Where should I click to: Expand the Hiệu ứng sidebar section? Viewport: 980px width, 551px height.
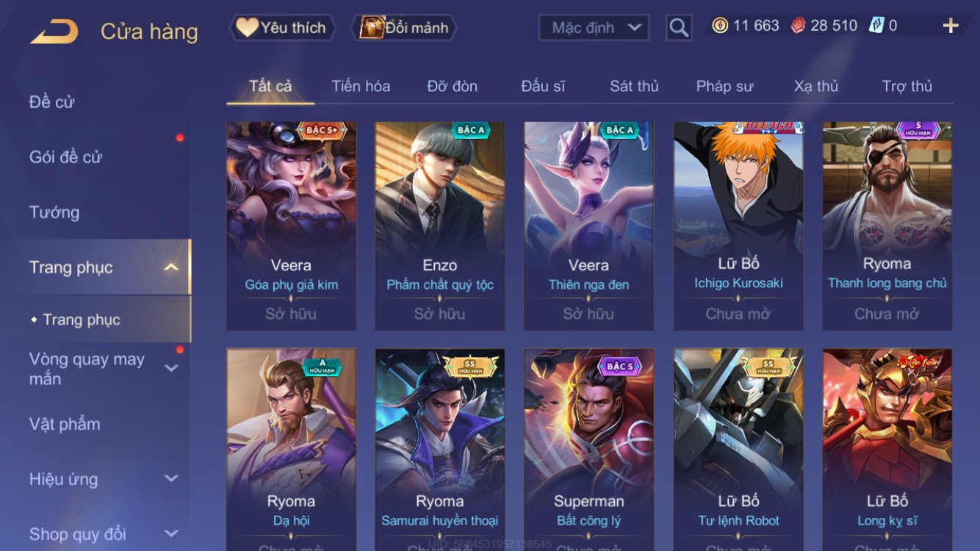[171, 479]
